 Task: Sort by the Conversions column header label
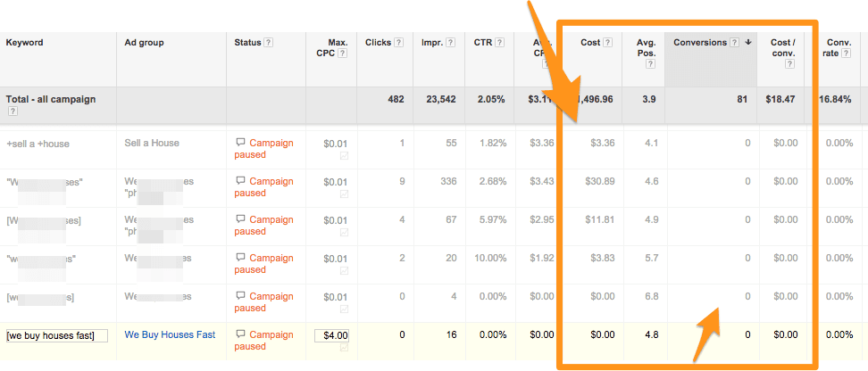(x=700, y=43)
